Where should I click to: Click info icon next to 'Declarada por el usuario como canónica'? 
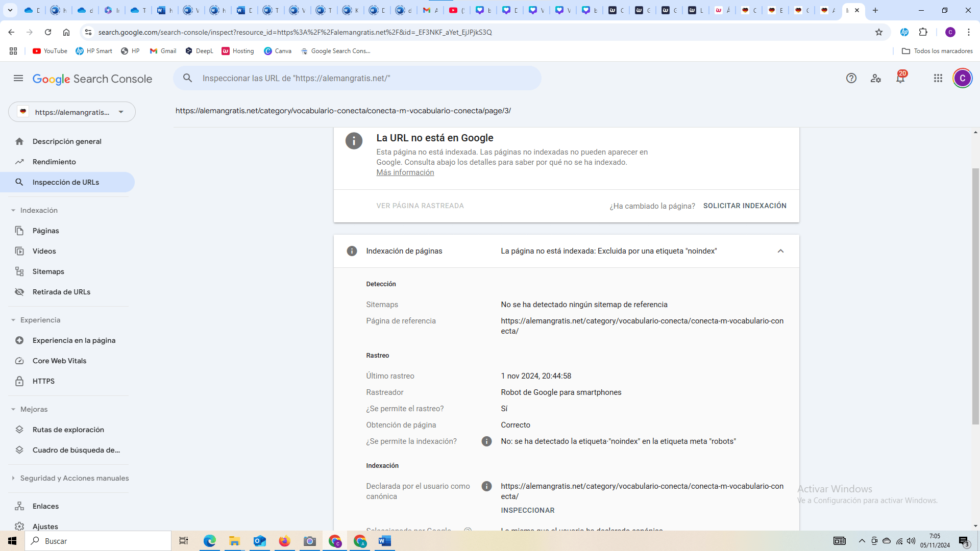click(486, 486)
